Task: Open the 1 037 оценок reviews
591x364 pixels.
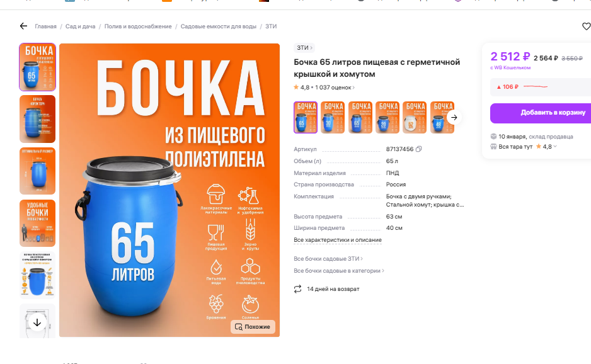Action: point(335,88)
